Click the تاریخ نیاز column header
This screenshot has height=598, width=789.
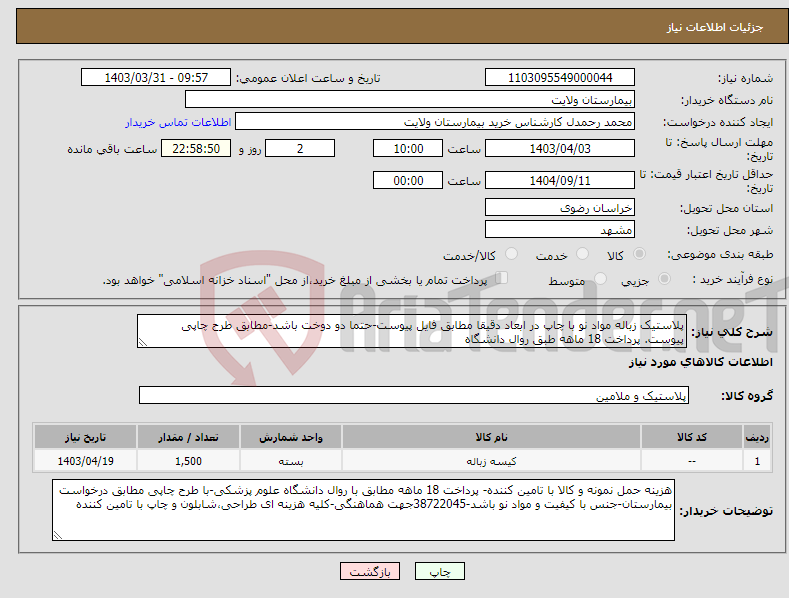pyautogui.click(x=86, y=437)
